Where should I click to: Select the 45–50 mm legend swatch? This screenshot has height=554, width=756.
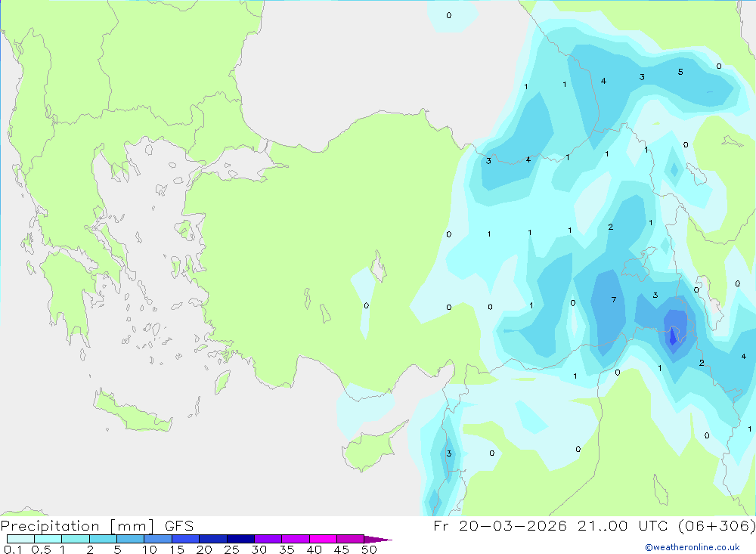[x=350, y=539]
